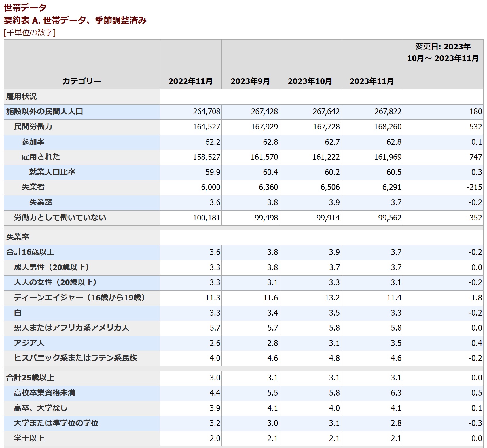The height and width of the screenshot is (448, 487).
Task: Click the 労働力として働いていない row label
Action: (x=60, y=218)
